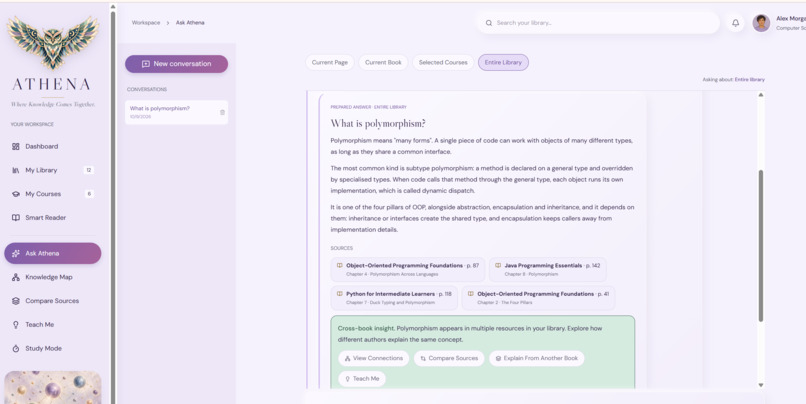Click the lightbulb icon in the green insight card
This screenshot has height=404, width=806.
347,379
